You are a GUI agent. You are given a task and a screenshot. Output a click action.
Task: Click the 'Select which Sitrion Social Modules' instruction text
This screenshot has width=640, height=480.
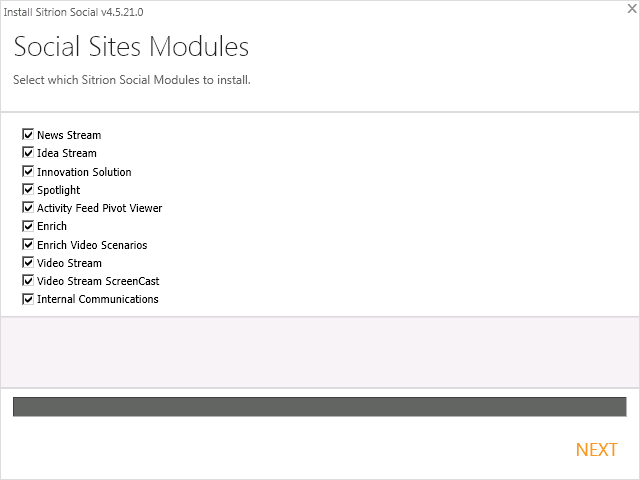tap(131, 80)
